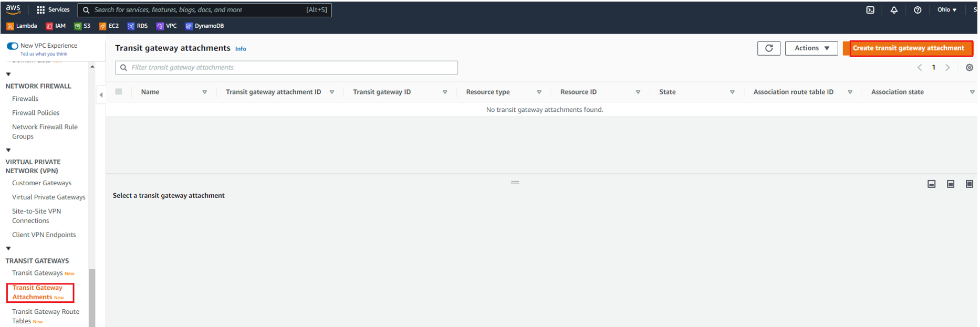Open Firewall Policies in the sidebar

[x=36, y=113]
